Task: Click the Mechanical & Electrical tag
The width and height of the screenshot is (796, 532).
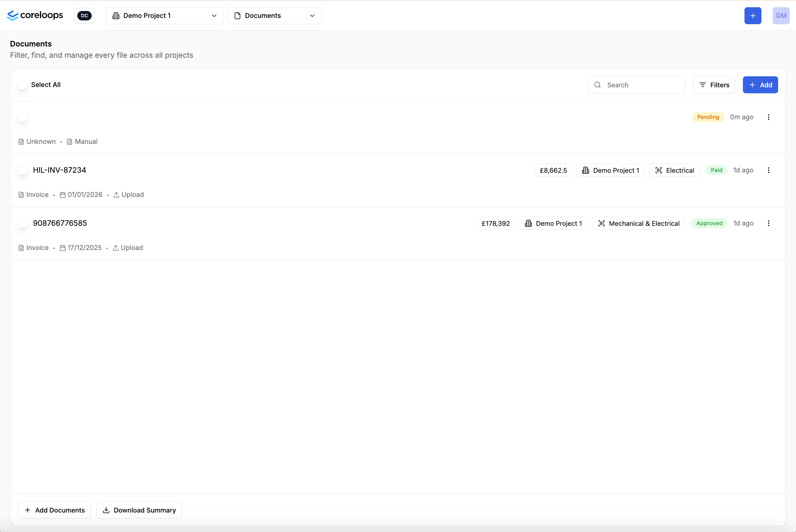Action: tap(639, 223)
